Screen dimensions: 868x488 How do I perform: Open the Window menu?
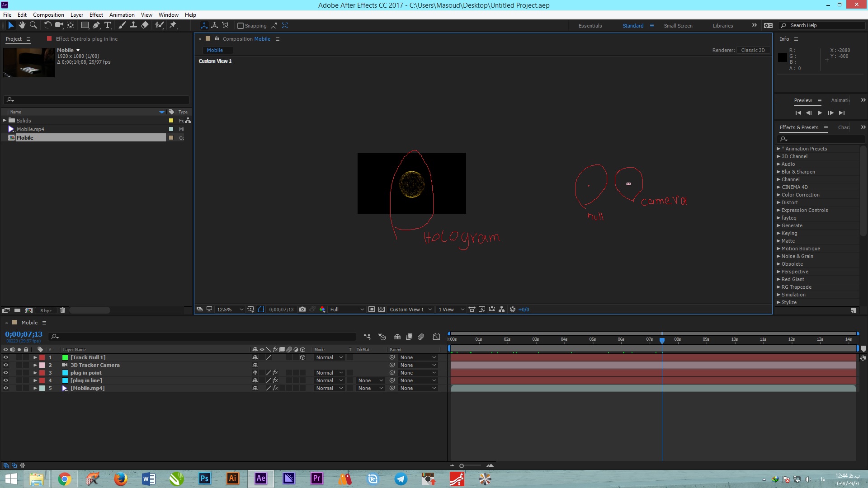coord(168,14)
